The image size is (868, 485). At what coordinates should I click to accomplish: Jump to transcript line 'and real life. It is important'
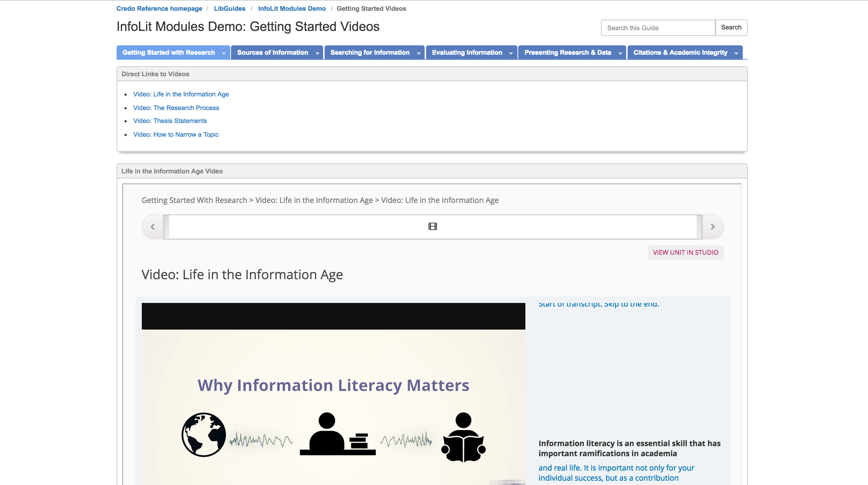tap(616, 473)
